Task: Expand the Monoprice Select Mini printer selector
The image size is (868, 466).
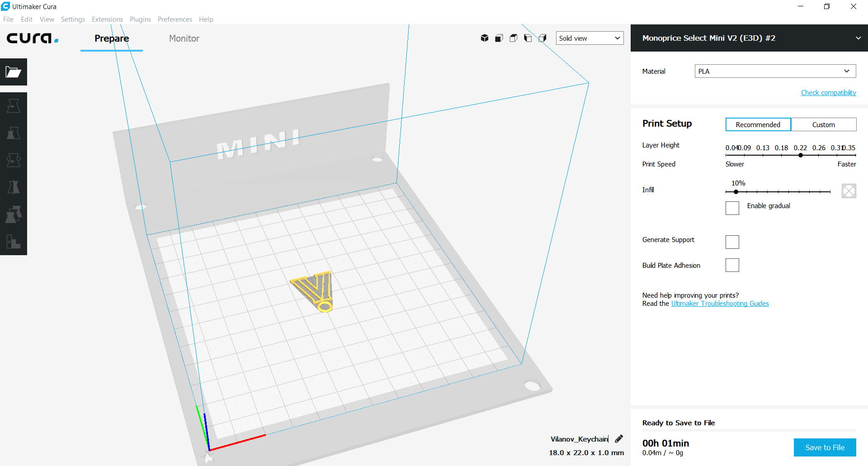Action: pos(749,38)
